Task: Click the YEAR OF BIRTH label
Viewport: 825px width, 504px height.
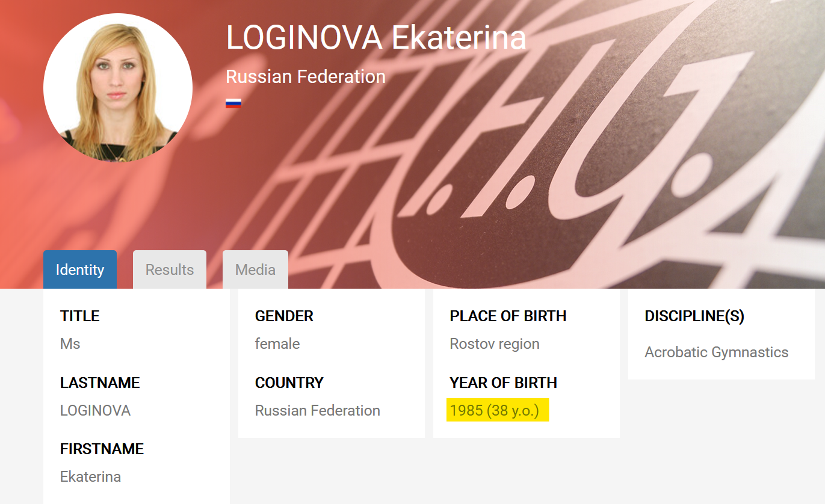Action: click(x=503, y=383)
